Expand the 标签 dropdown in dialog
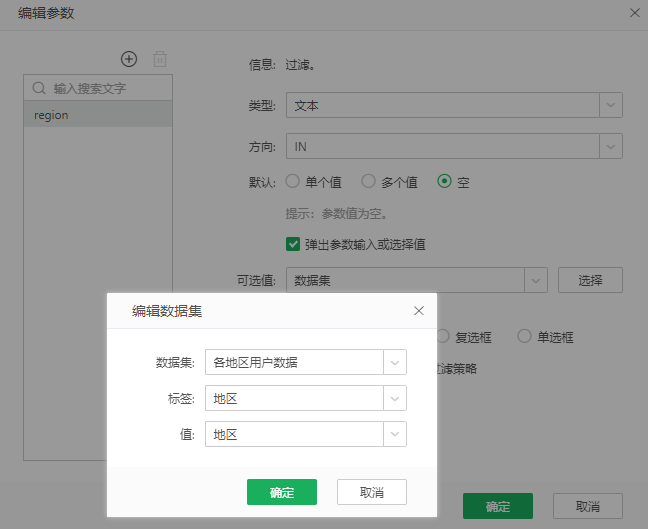 coord(395,398)
